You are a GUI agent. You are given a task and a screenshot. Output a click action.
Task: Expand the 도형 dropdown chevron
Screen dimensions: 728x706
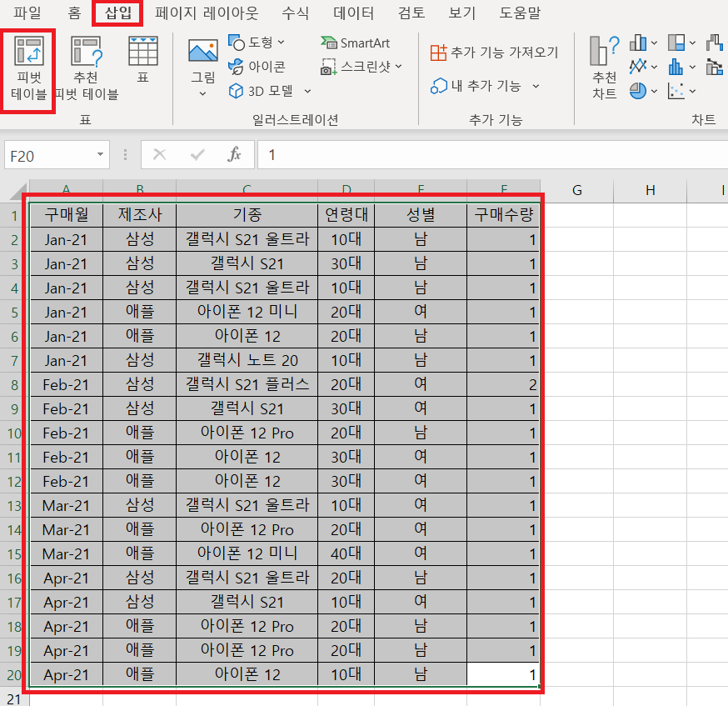click(281, 43)
